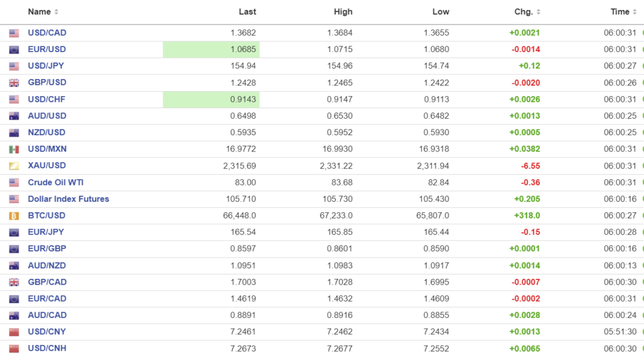Click the gold bar icon beside XAU/USD

(14, 166)
